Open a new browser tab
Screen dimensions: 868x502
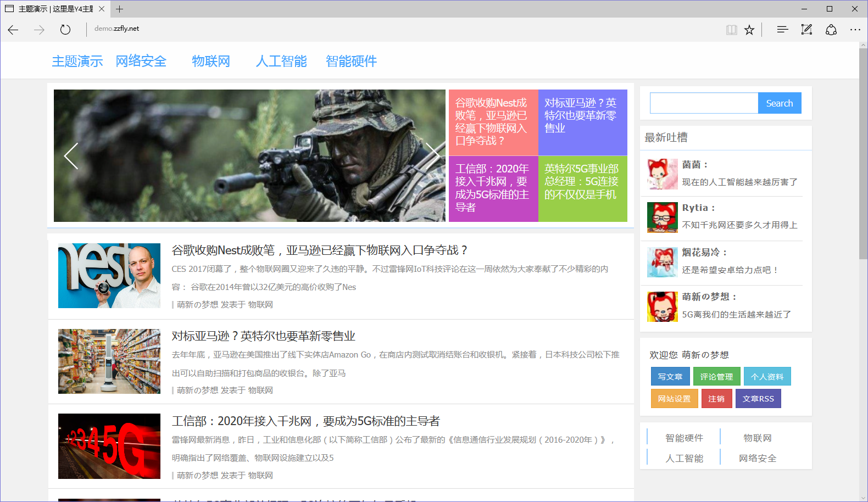[x=119, y=9]
